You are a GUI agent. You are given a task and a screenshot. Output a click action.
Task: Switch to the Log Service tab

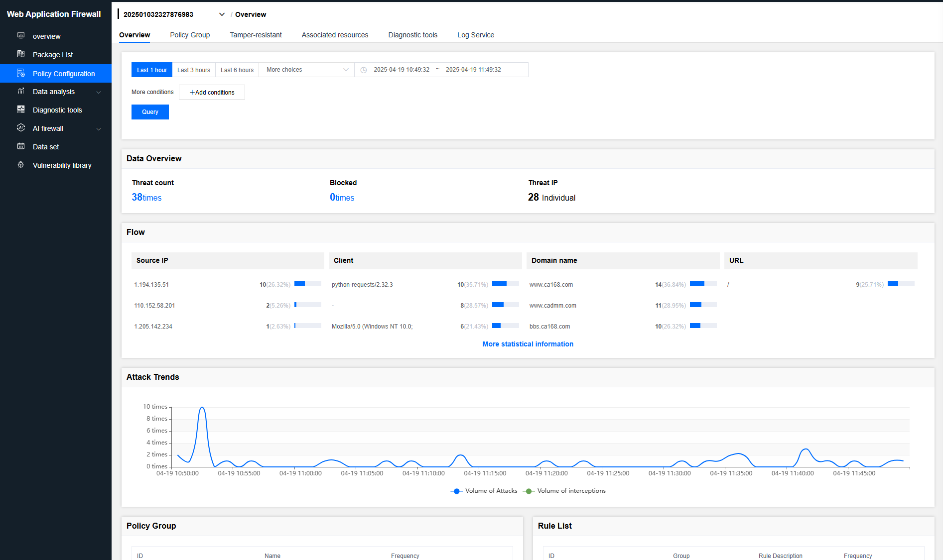[x=476, y=35]
